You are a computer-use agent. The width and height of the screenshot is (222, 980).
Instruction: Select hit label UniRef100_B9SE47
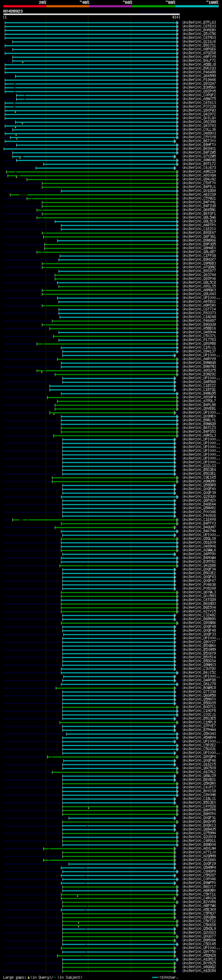pyautogui.click(x=199, y=233)
